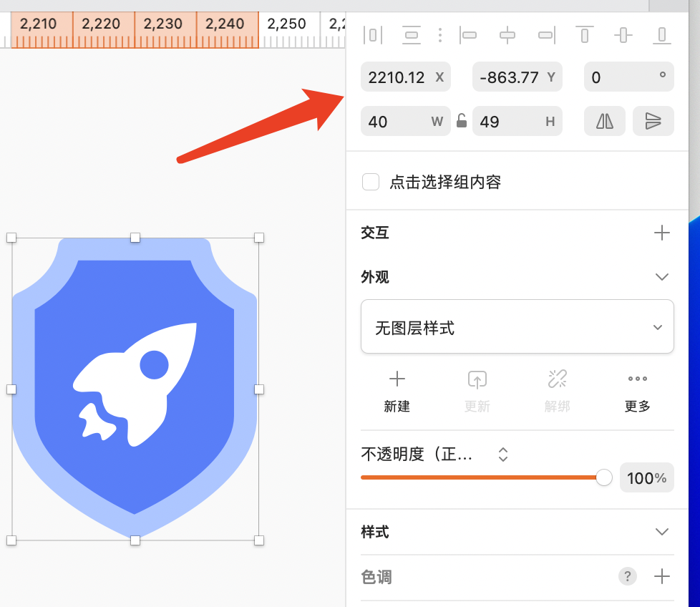Align layer to top edge
The height and width of the screenshot is (607, 700).
pos(585,34)
